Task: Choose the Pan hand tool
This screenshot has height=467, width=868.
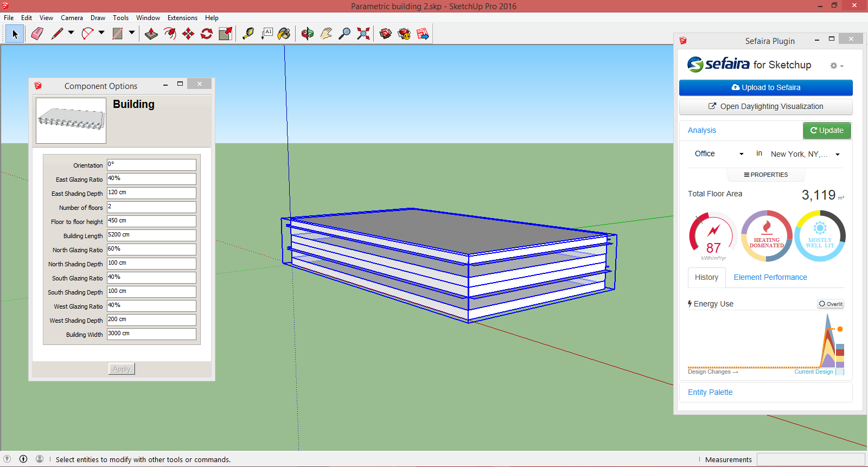Action: (326, 34)
